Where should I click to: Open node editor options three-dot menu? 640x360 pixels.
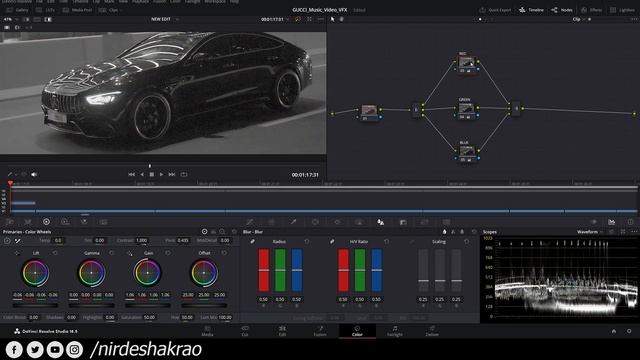pos(634,19)
